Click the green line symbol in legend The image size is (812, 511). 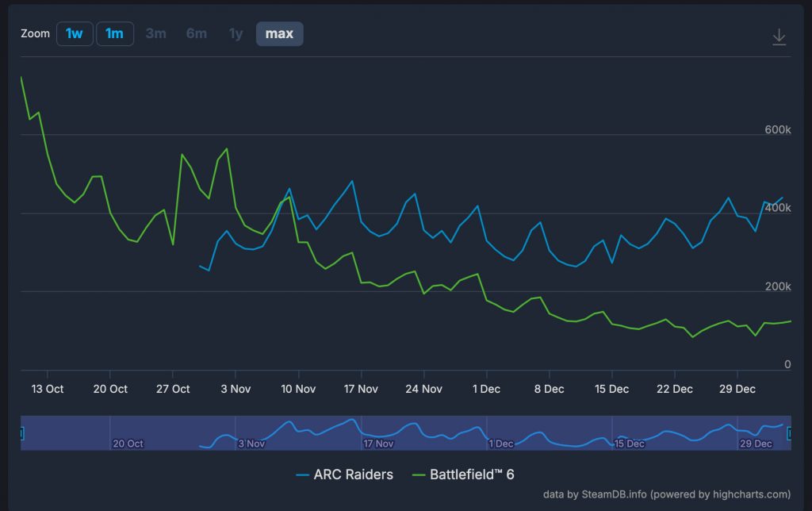tap(419, 475)
